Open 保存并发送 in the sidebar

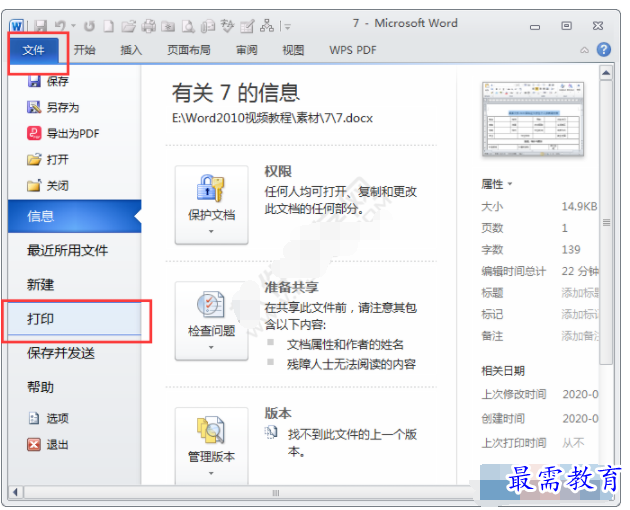tap(61, 353)
